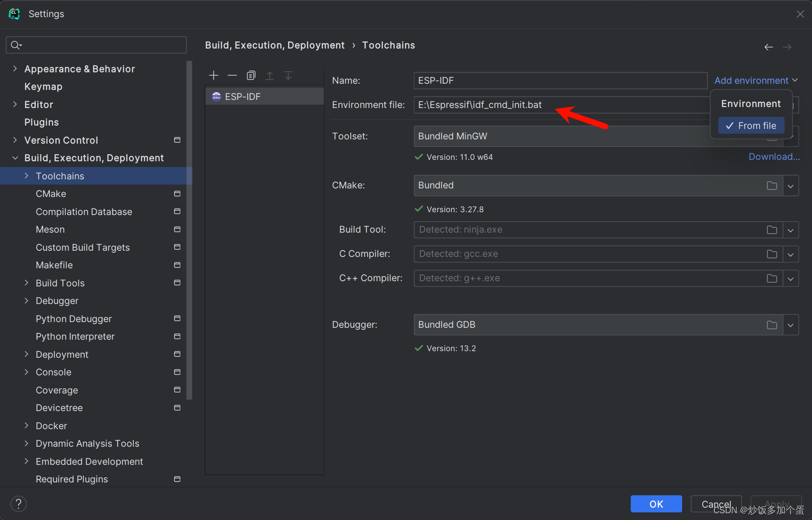Click Build, Execution, Deployment breadcrumb
The image size is (812, 520).
(x=274, y=45)
